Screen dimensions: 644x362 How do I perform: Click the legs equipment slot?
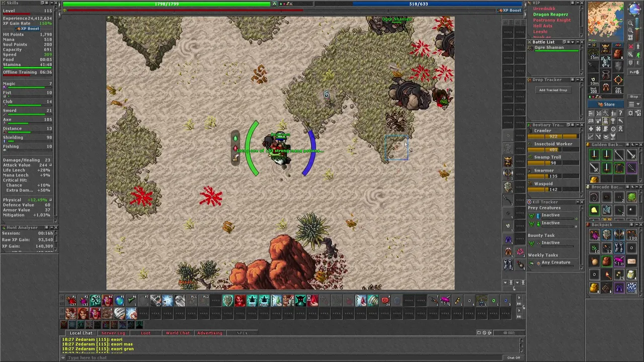[x=605, y=75]
